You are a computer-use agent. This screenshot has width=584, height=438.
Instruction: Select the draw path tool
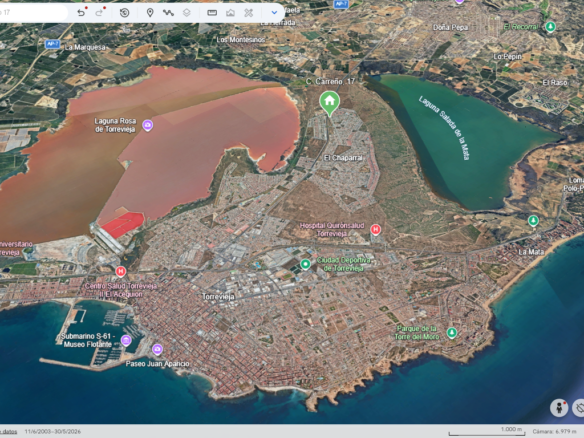click(x=168, y=13)
